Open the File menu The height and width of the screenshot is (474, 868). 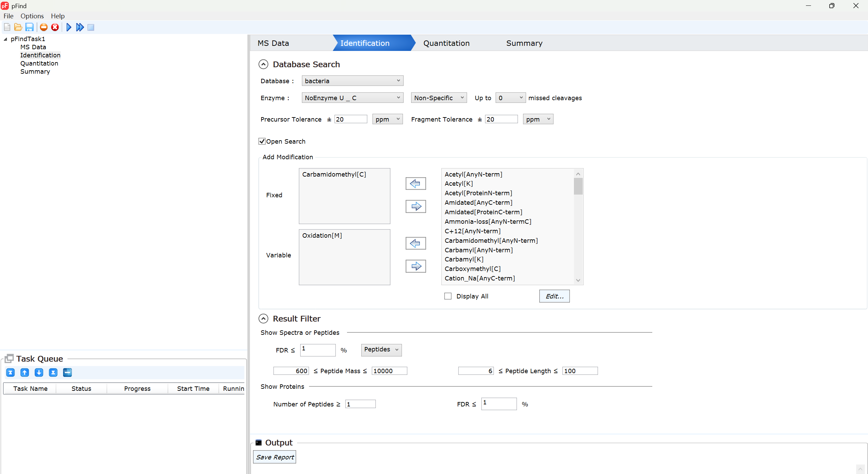pyautogui.click(x=8, y=16)
